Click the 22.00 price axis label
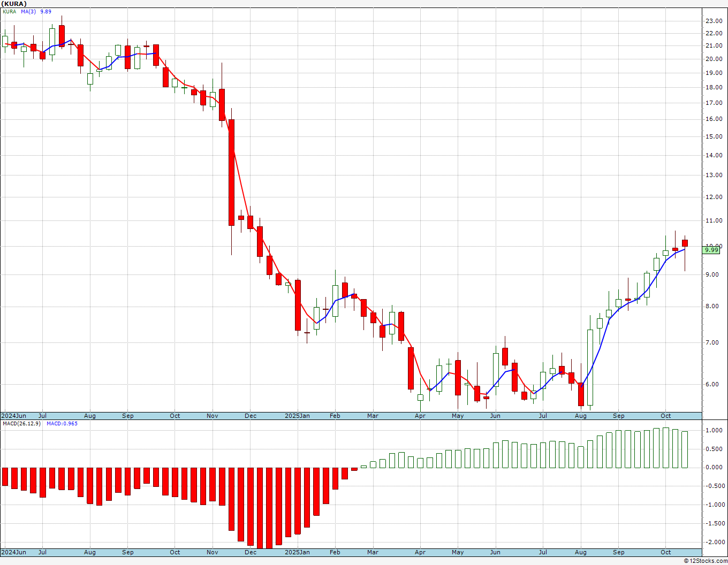The height and width of the screenshot is (565, 728). coord(713,33)
